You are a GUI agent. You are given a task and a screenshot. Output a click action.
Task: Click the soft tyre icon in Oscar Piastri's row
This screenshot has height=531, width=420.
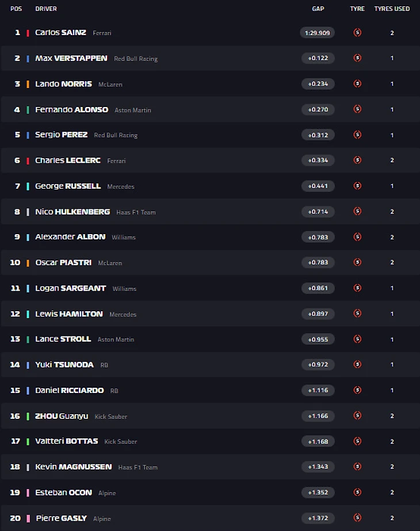pos(357,262)
